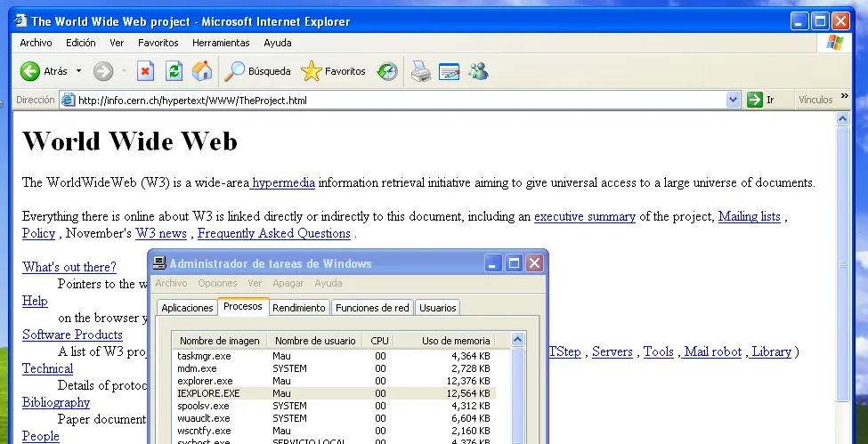Screen dimensions: 868x444
Task: Open the Help link
Action: (x=35, y=301)
